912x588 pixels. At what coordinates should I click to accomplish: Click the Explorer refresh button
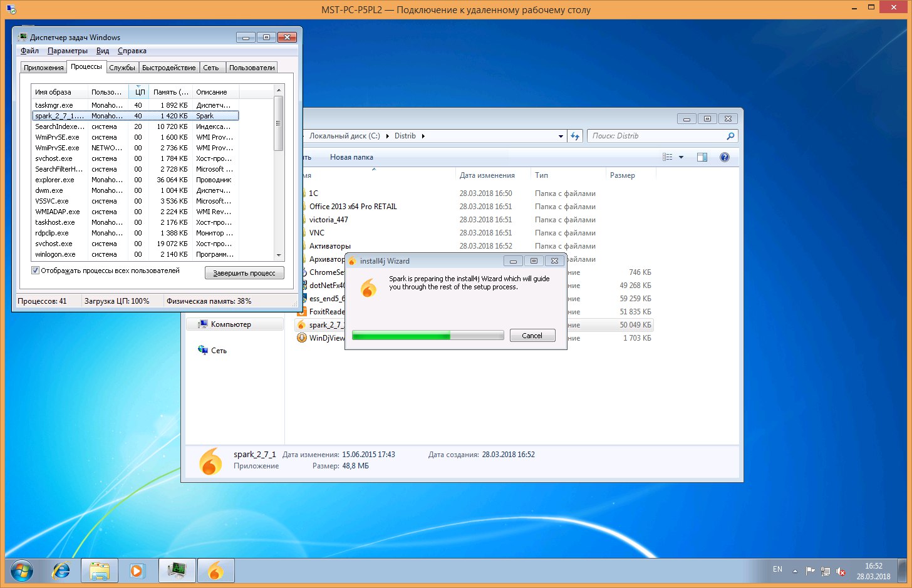pyautogui.click(x=575, y=136)
